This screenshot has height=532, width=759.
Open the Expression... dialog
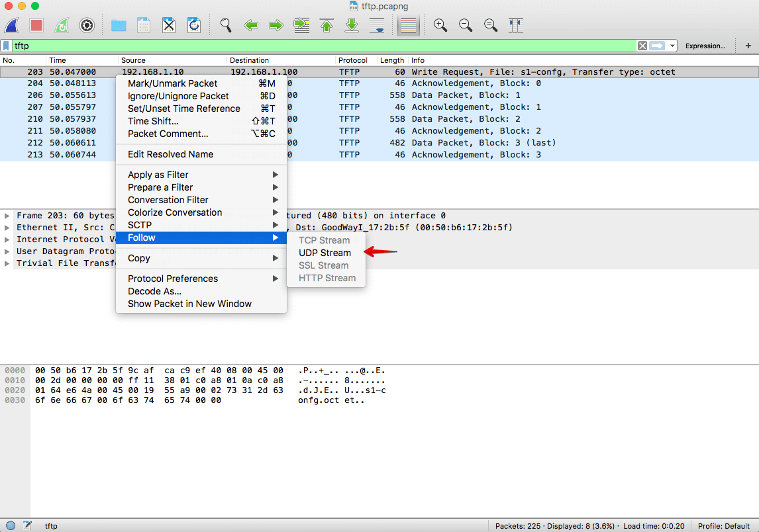tap(705, 46)
